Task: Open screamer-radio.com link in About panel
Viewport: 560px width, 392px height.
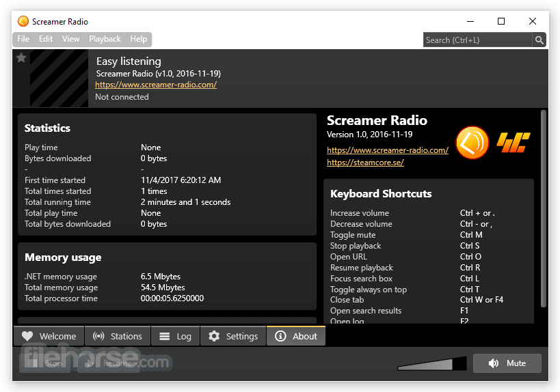Action: pos(388,150)
